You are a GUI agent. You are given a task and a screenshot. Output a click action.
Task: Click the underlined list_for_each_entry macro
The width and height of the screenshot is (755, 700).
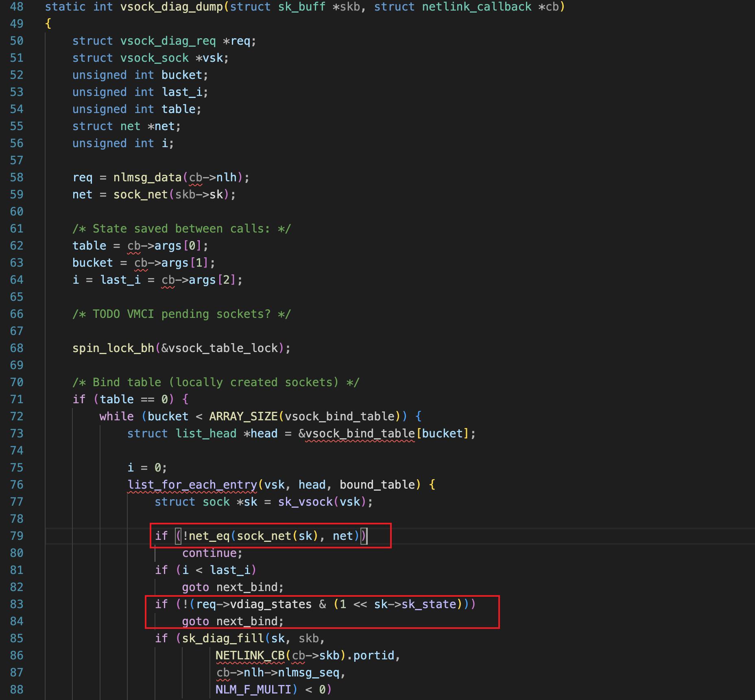[x=191, y=485]
